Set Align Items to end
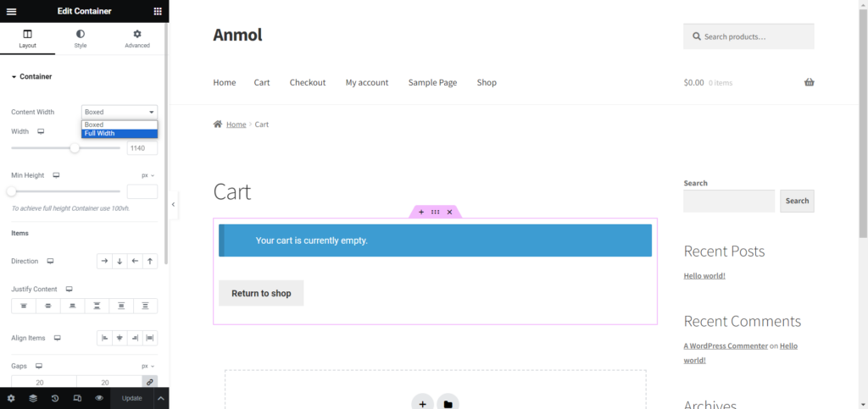The width and height of the screenshot is (868, 409). (135, 338)
